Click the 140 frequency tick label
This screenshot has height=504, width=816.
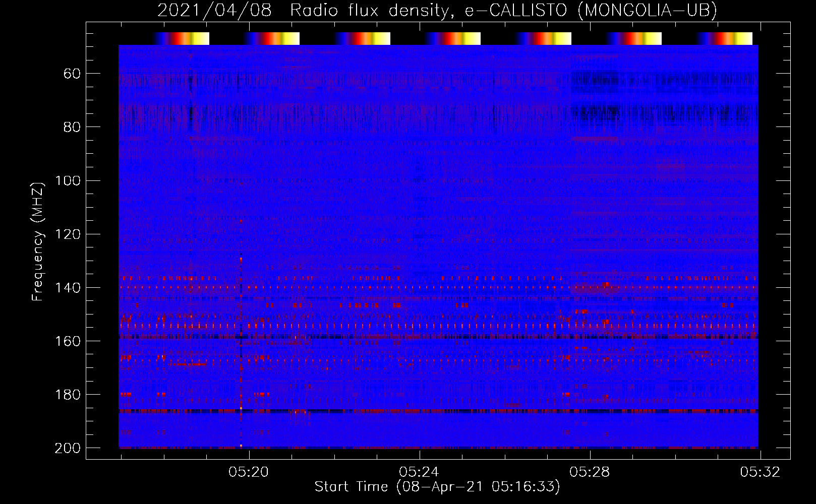tap(67, 288)
